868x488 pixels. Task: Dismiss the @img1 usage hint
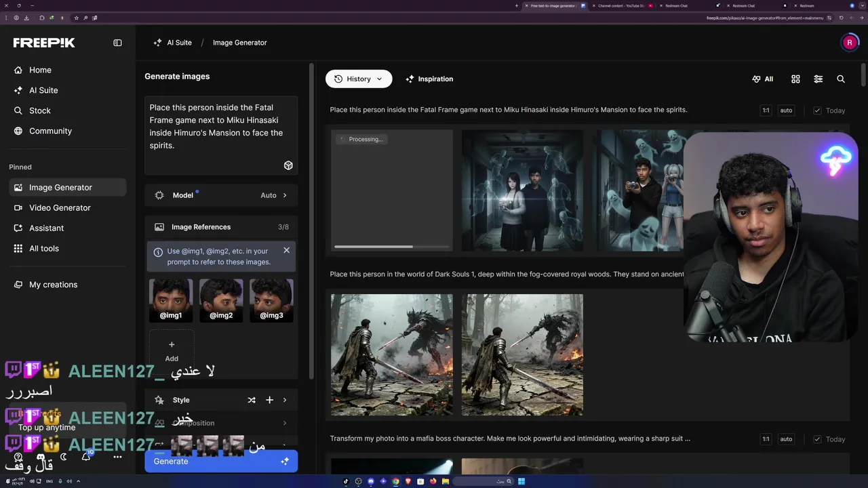286,250
